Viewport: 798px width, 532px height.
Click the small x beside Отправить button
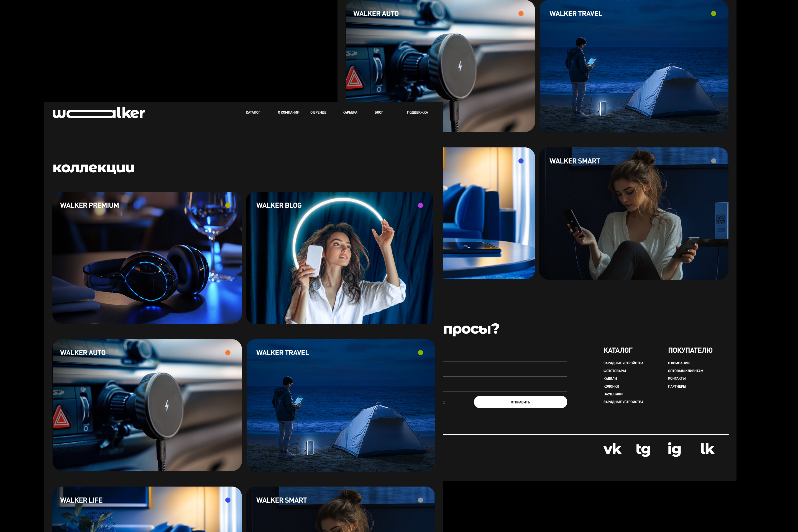444,403
